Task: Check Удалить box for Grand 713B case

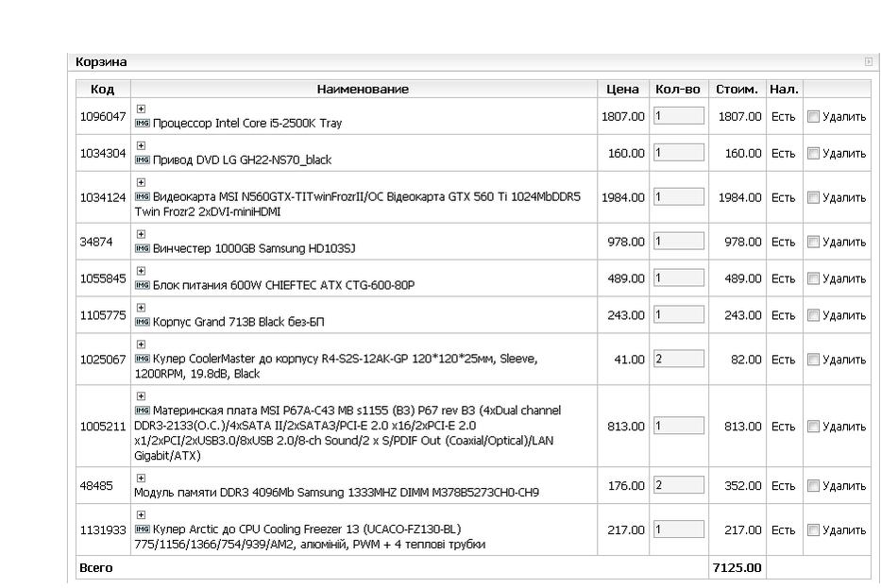Action: [813, 315]
